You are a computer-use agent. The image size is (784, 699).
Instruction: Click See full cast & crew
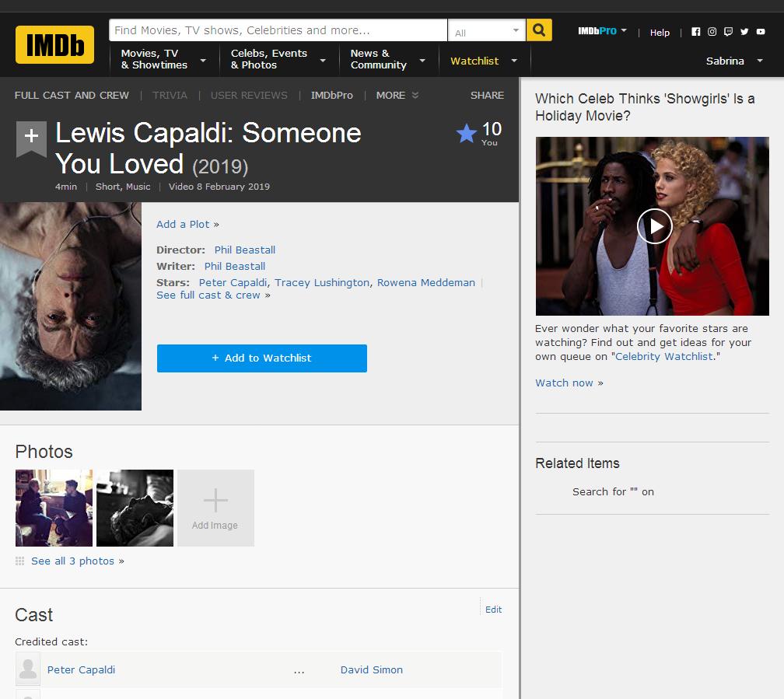(x=208, y=295)
